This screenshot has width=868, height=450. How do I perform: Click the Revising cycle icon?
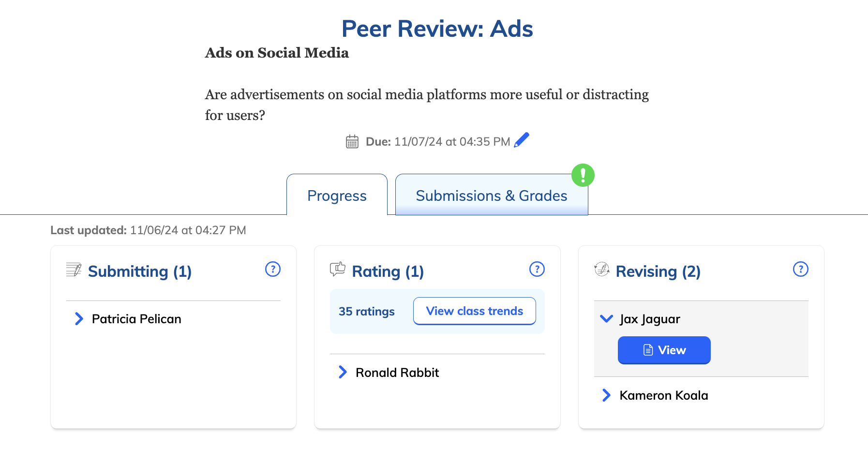coord(602,269)
